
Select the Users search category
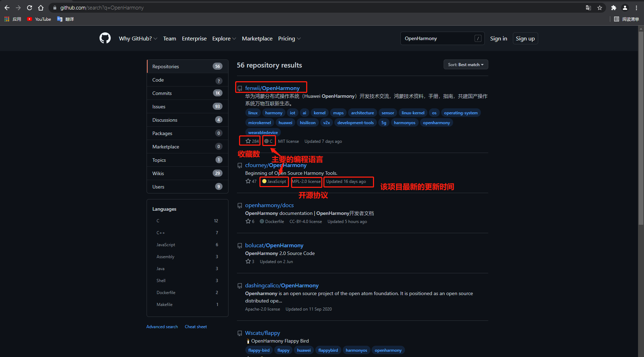pos(187,187)
